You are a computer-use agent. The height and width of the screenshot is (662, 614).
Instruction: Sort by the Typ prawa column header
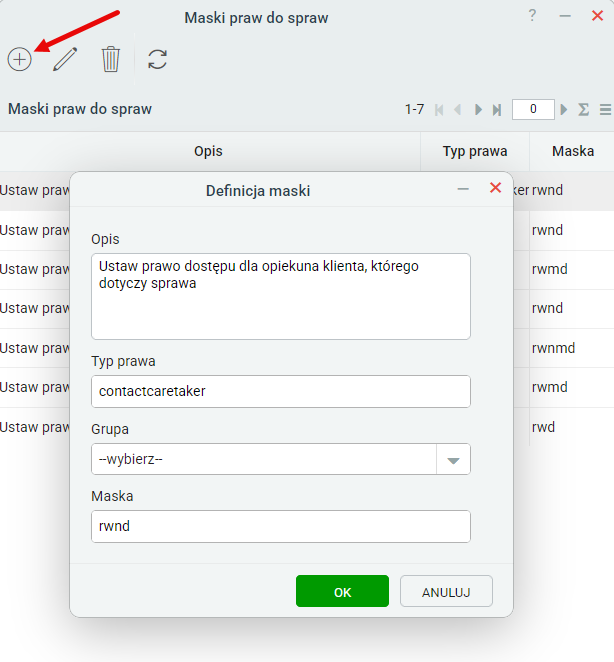click(475, 151)
